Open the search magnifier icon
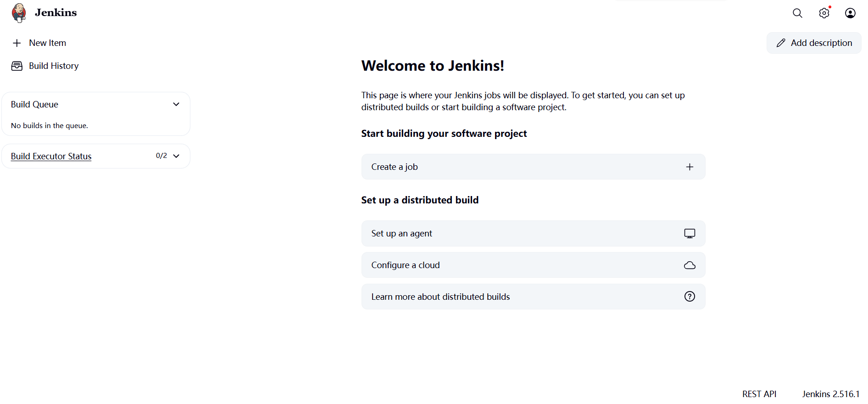Image resolution: width=868 pixels, height=404 pixels. pos(798,13)
